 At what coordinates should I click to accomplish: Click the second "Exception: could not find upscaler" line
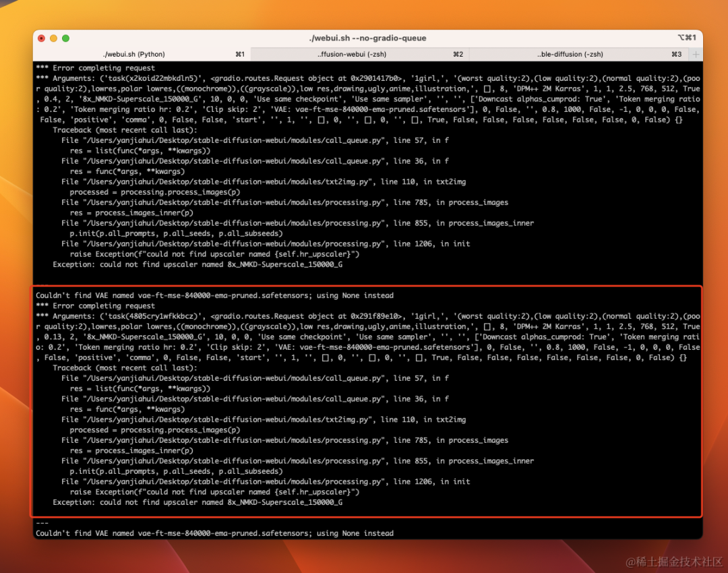(x=198, y=502)
